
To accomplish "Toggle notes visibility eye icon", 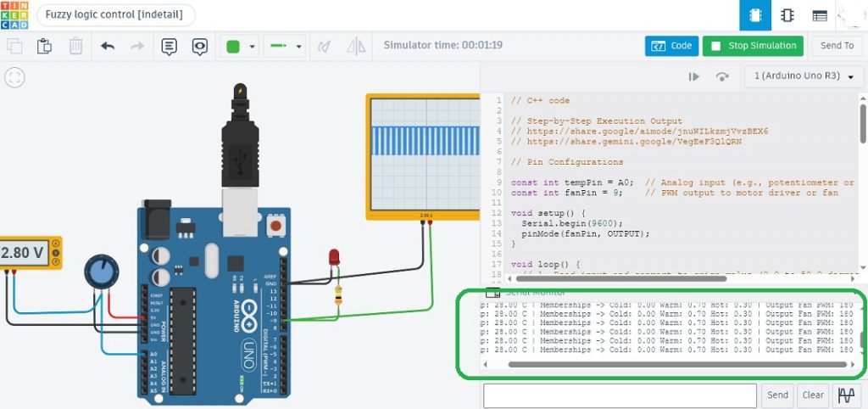I will (200, 47).
